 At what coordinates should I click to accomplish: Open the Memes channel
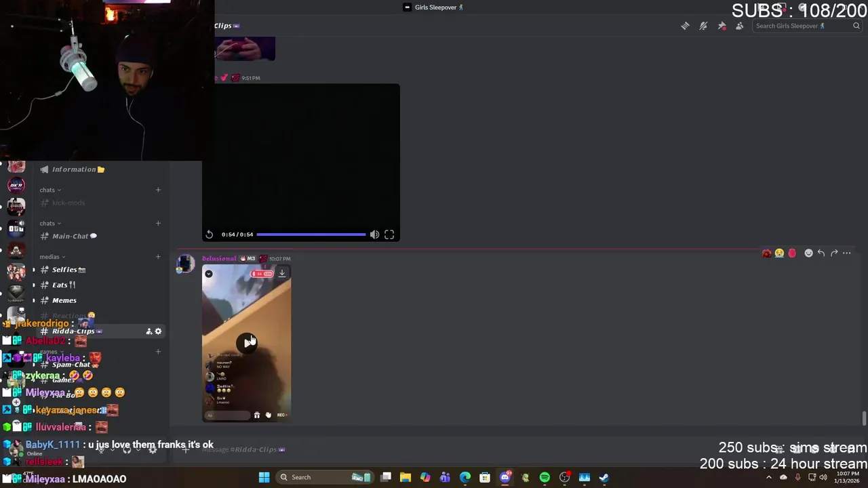(98, 300)
